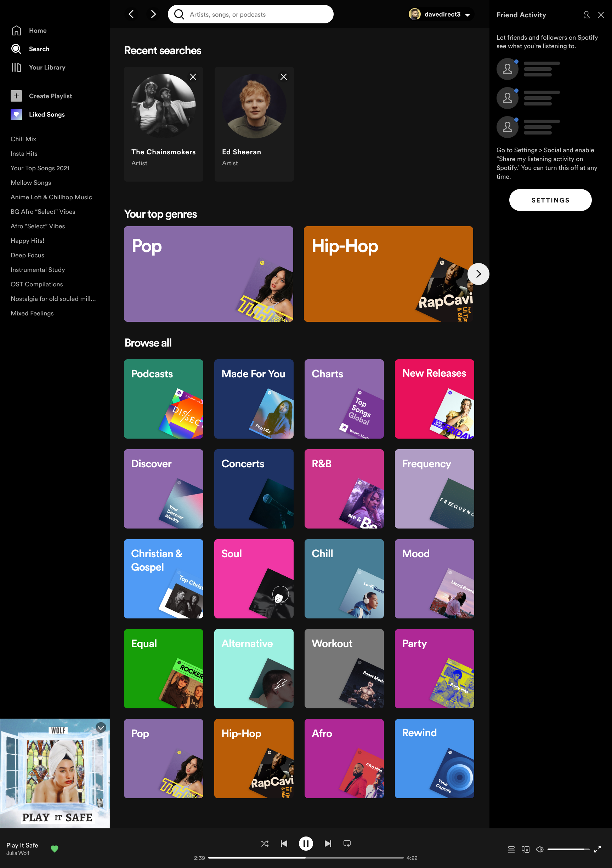Viewport: 612px width, 868px height.
Task: Open the playback queue
Action: (x=511, y=849)
